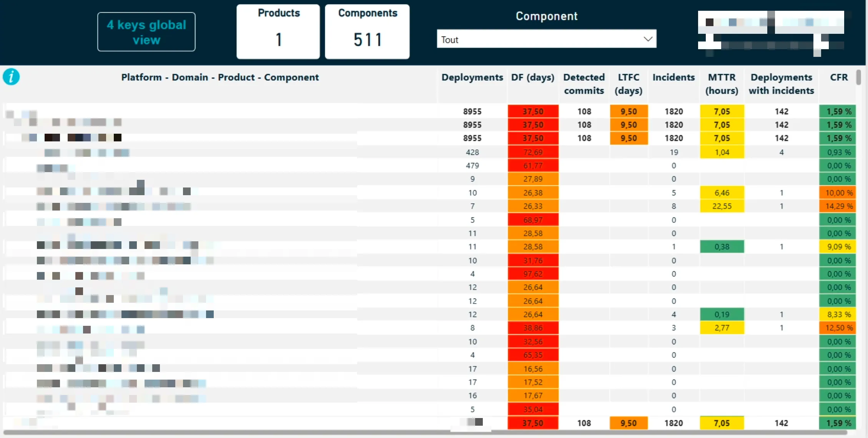Sort by Detected commits column header
This screenshot has height=438, width=868.
(584, 84)
